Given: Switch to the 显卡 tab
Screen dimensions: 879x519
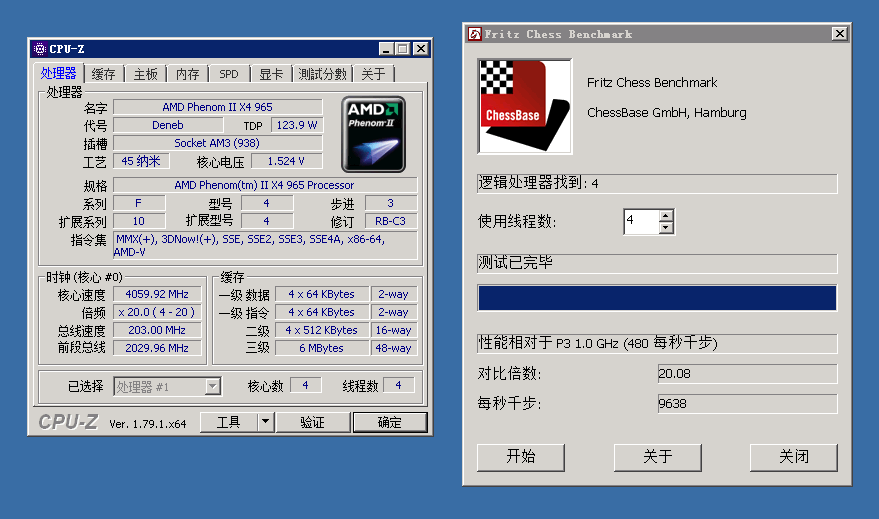Looking at the screenshot, I should tap(271, 74).
